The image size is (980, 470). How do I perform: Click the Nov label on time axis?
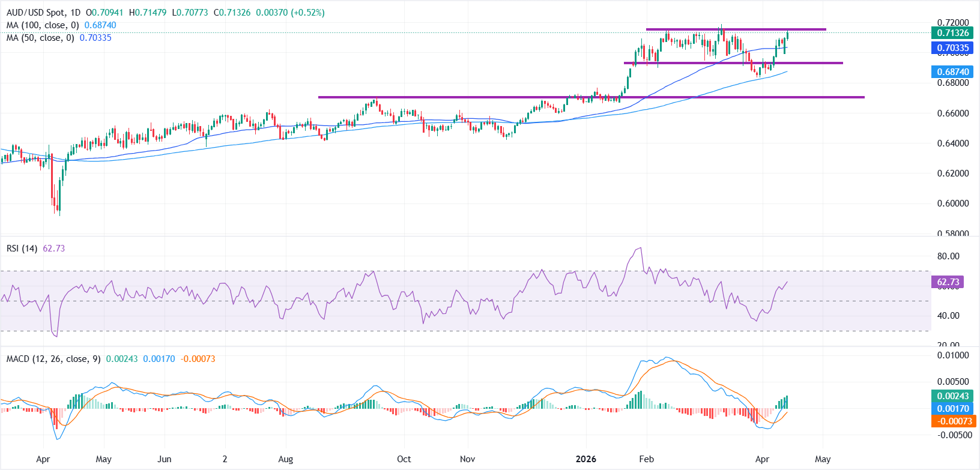pyautogui.click(x=467, y=459)
